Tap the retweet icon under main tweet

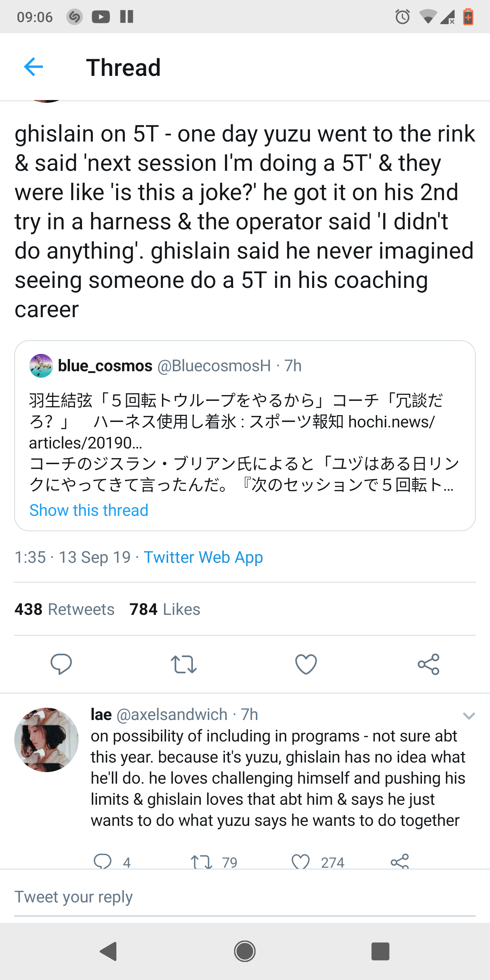[183, 664]
